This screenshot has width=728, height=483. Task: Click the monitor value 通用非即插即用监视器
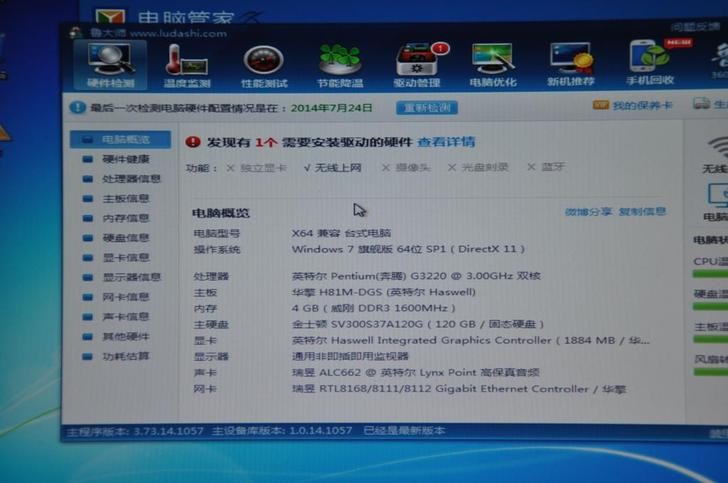coord(350,356)
